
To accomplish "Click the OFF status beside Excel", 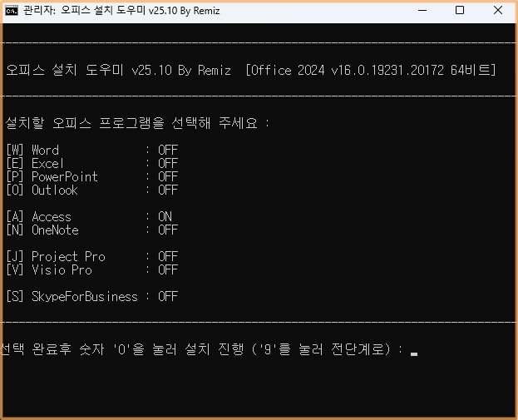I will (168, 164).
